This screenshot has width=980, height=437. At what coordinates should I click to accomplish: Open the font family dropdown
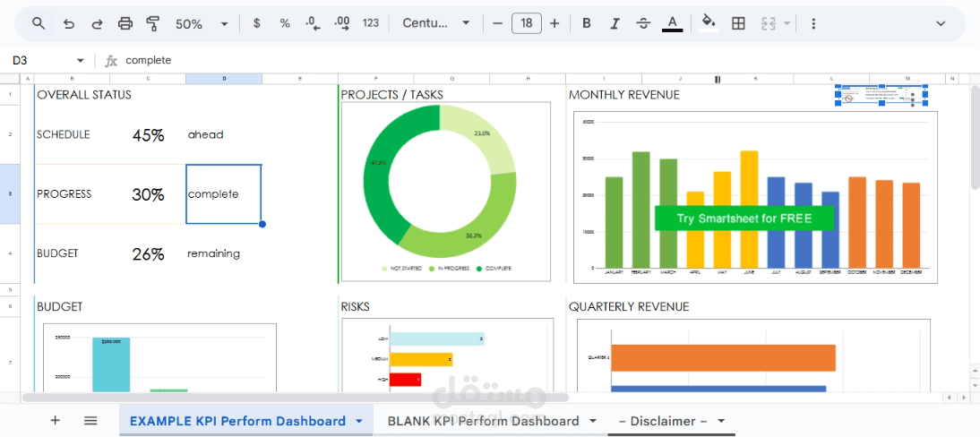tap(435, 24)
